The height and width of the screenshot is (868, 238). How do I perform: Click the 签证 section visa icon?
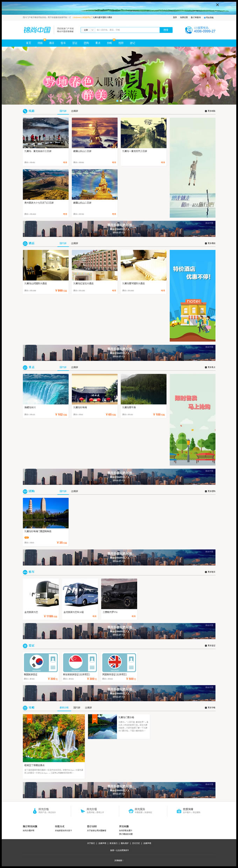pyautogui.click(x=25, y=645)
